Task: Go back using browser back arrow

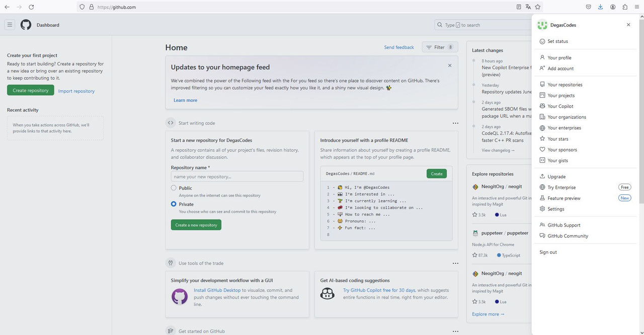Action: point(7,7)
